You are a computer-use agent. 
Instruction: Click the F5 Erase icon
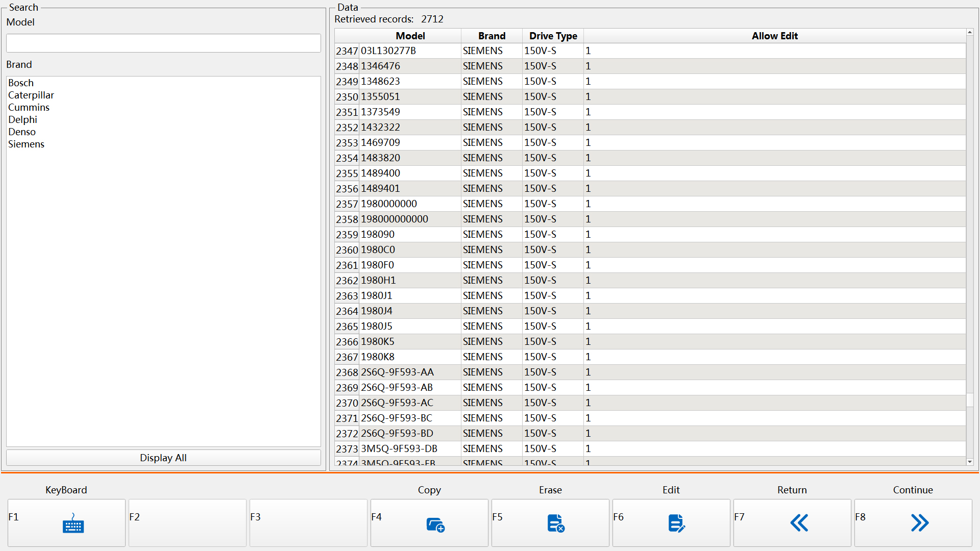[555, 523]
